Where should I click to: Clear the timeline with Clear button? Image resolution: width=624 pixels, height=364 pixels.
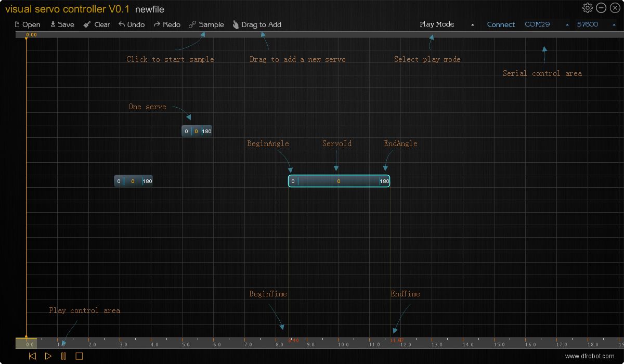click(97, 24)
